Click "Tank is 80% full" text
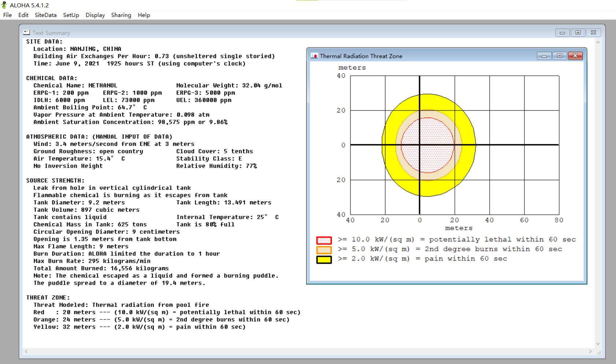616x364 pixels. tap(205, 225)
